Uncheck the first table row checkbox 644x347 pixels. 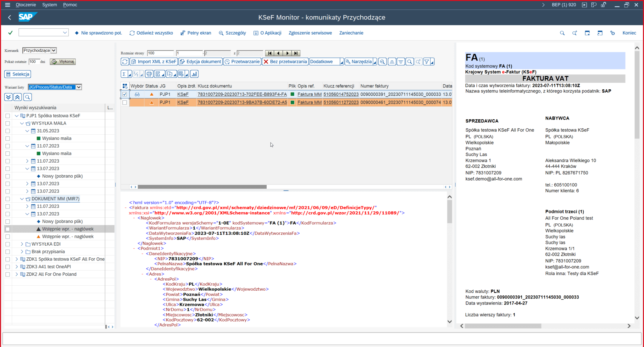point(125,94)
